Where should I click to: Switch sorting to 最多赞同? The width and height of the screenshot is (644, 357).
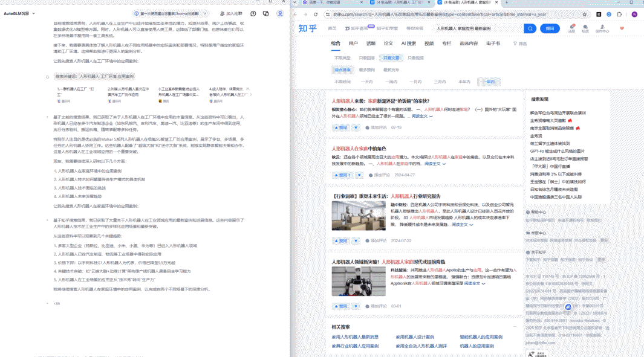coord(366,69)
